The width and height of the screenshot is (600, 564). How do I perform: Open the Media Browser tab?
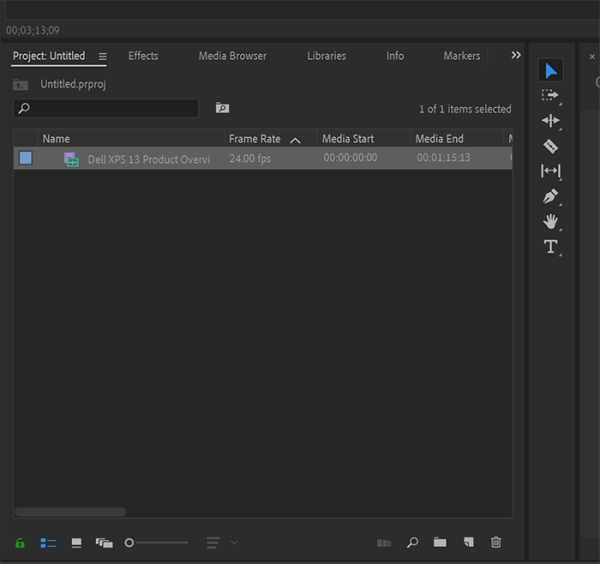click(233, 56)
